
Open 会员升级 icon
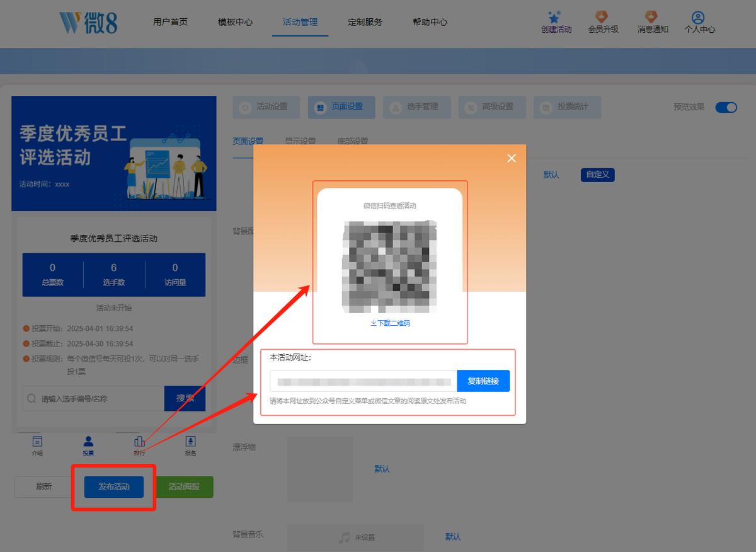pos(602,16)
